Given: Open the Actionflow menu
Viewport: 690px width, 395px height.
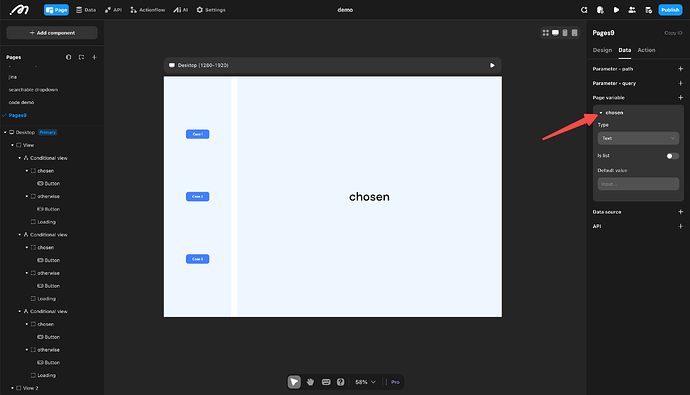Looking at the screenshot, I should click(x=147, y=10).
